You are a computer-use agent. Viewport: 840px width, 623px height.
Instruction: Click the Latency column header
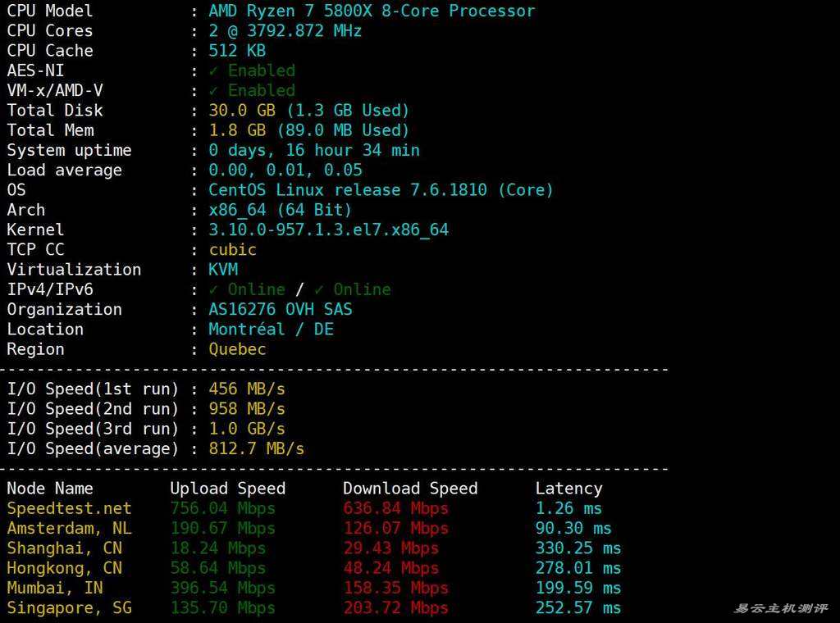pos(568,488)
